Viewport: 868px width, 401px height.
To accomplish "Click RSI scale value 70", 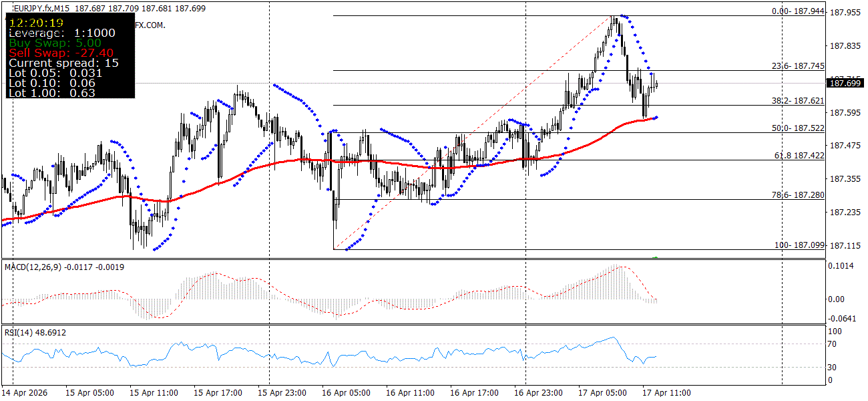I will [833, 345].
